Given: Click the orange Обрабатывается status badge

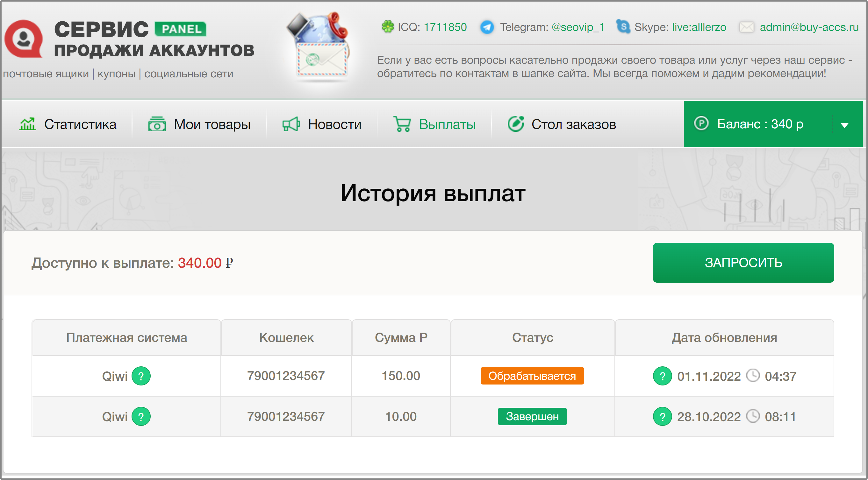Looking at the screenshot, I should point(532,376).
